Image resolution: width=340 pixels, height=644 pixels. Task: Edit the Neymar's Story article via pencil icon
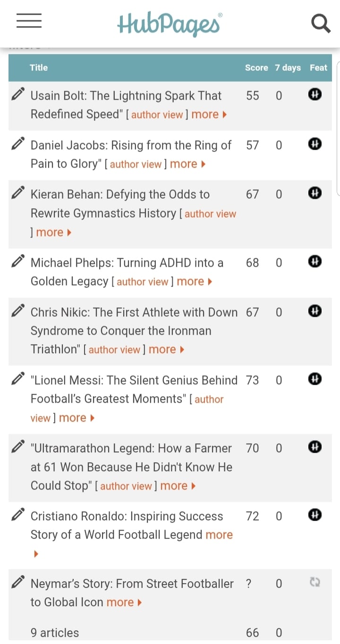click(17, 582)
